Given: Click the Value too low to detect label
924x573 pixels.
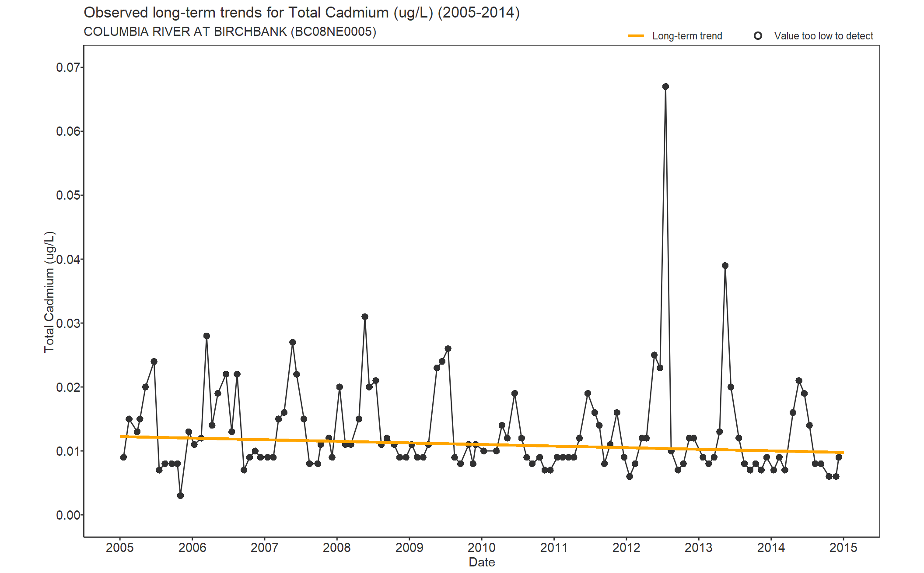Looking at the screenshot, I should pos(824,36).
